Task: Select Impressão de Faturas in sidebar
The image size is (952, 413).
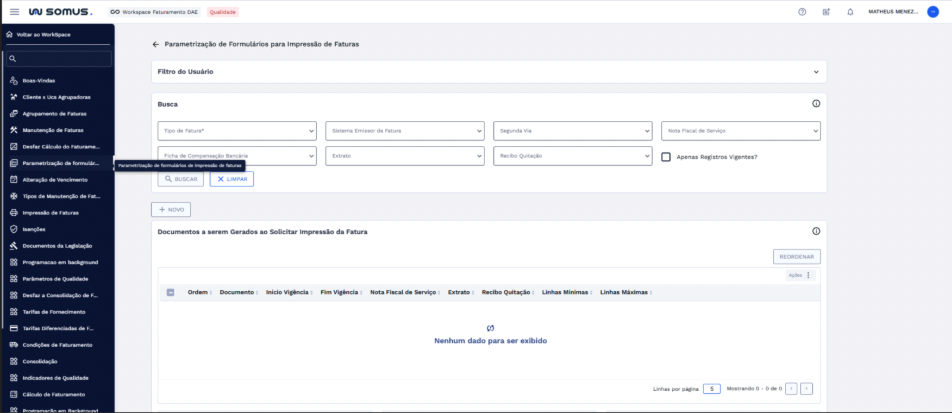Action: (50, 212)
